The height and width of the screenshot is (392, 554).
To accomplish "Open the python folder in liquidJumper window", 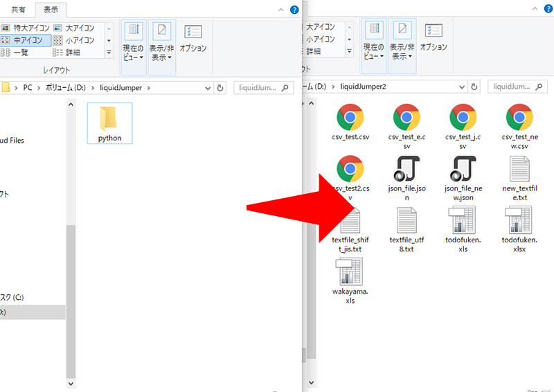I will point(109,123).
